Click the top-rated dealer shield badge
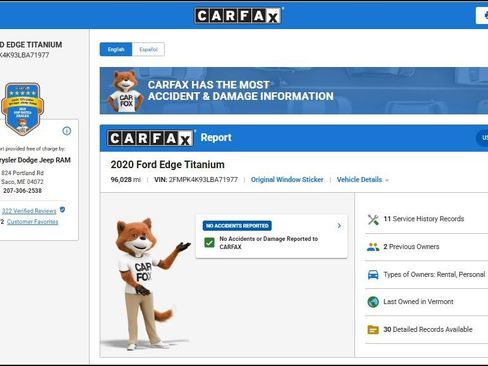This screenshot has width=488, height=366. click(22, 109)
